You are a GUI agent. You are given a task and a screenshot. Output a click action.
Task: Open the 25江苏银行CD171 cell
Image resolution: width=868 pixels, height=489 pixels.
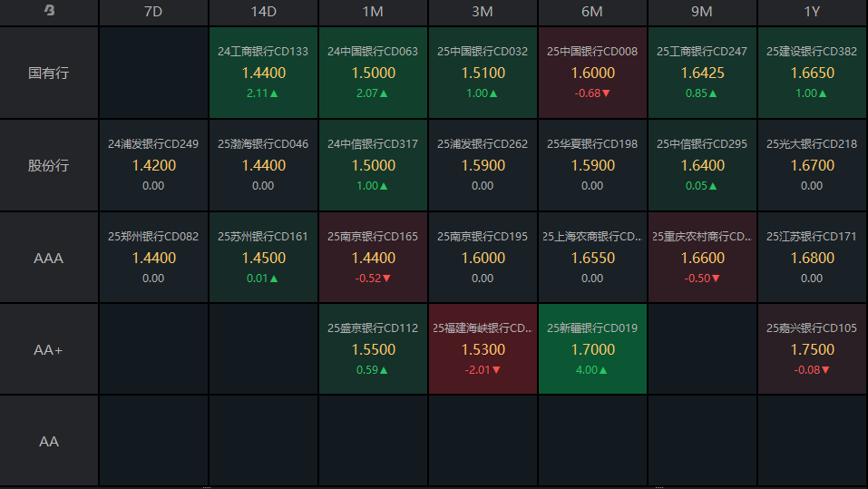pos(812,258)
